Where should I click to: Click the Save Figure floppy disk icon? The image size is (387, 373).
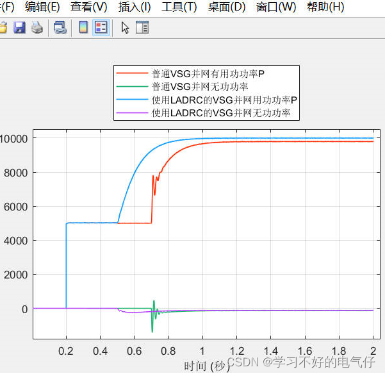coord(19,27)
